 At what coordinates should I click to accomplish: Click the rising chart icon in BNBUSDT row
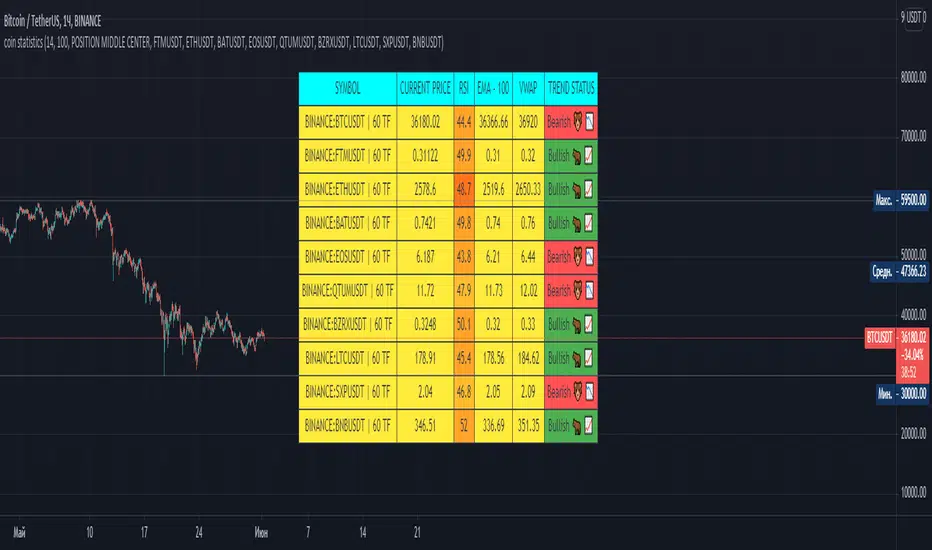pyautogui.click(x=588, y=425)
